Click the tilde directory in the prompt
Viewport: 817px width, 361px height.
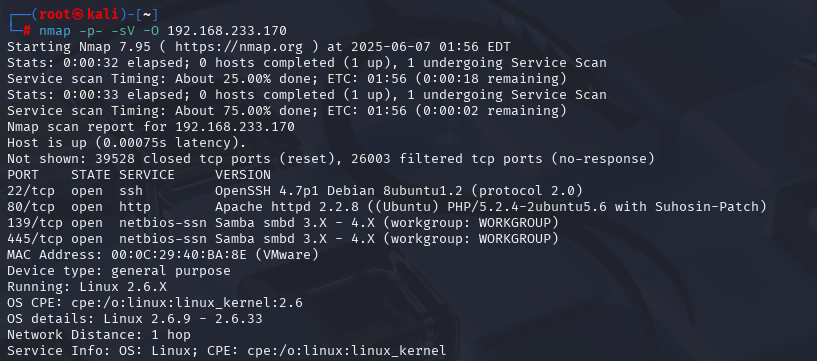[x=147, y=14]
